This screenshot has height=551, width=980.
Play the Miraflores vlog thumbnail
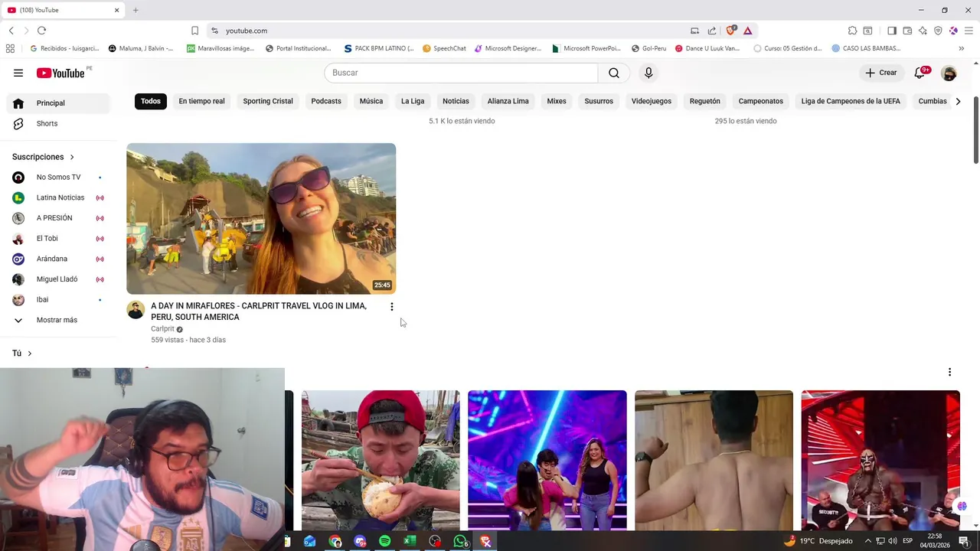pyautogui.click(x=261, y=219)
